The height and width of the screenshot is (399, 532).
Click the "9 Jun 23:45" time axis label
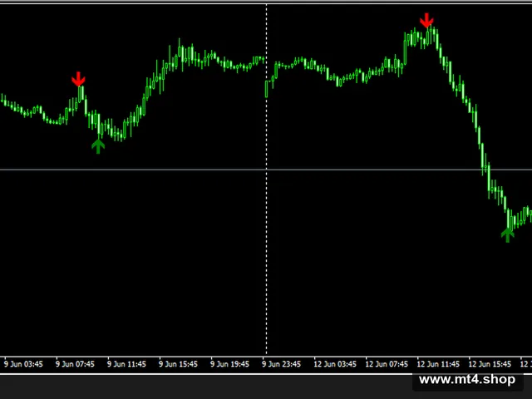tap(281, 364)
